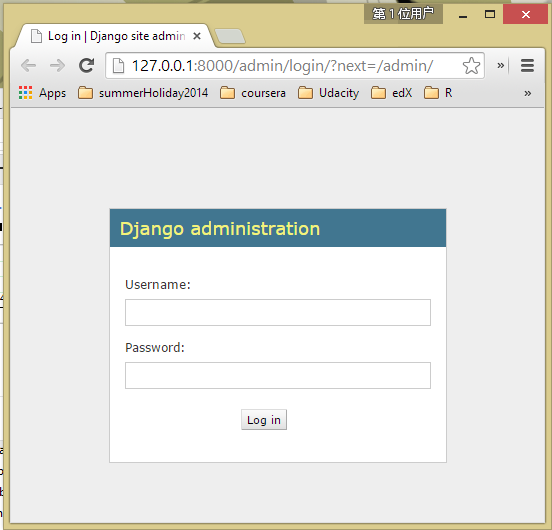This screenshot has width=552, height=530.
Task: Click the browser back arrow
Action: tap(29, 65)
